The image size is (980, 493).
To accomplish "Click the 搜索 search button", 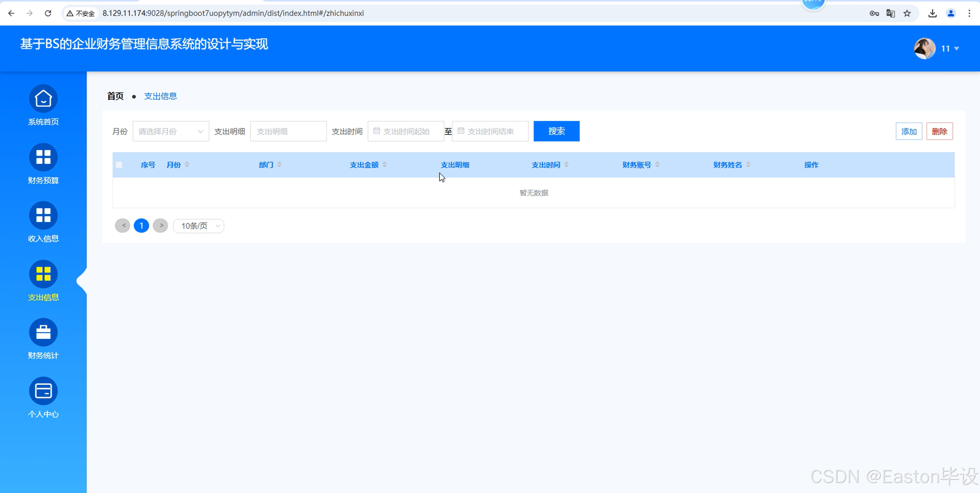I will click(556, 132).
